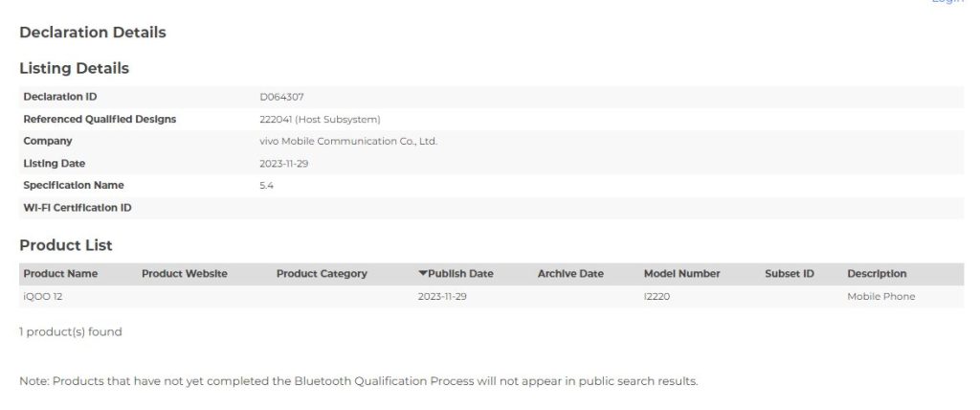Viewport: 980px width, 410px height.
Task: Click the Model Number column header
Action: coord(681,274)
